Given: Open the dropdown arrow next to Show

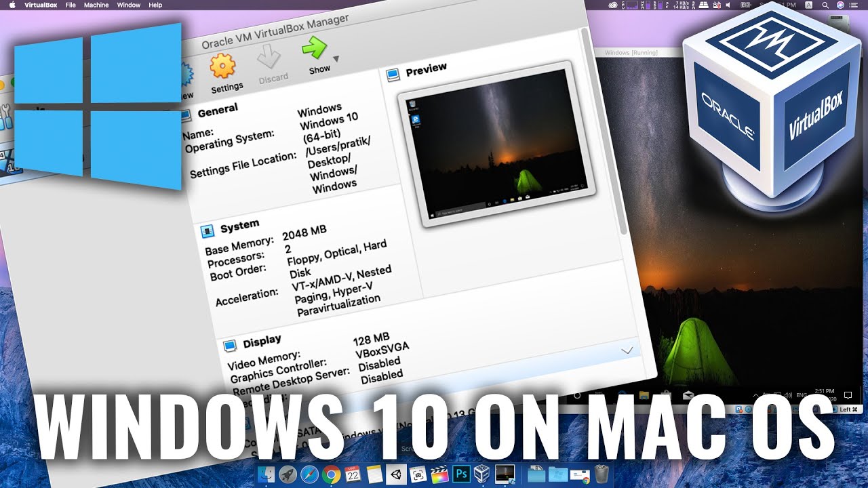Looking at the screenshot, I should (336, 58).
